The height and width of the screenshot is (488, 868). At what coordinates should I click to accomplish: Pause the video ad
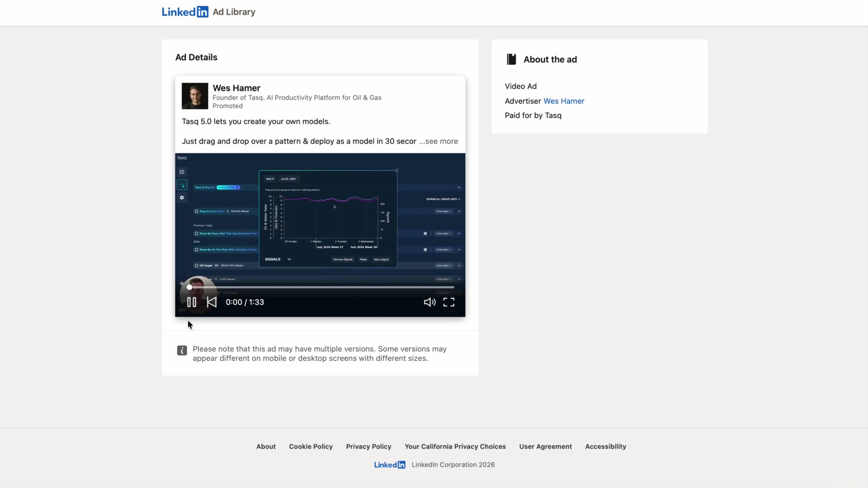[x=192, y=302]
